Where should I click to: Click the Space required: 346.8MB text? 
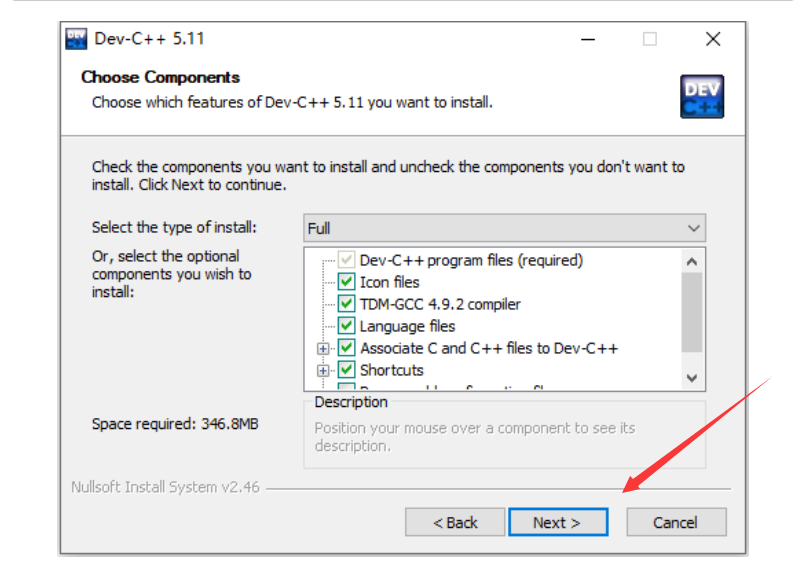[x=175, y=424]
